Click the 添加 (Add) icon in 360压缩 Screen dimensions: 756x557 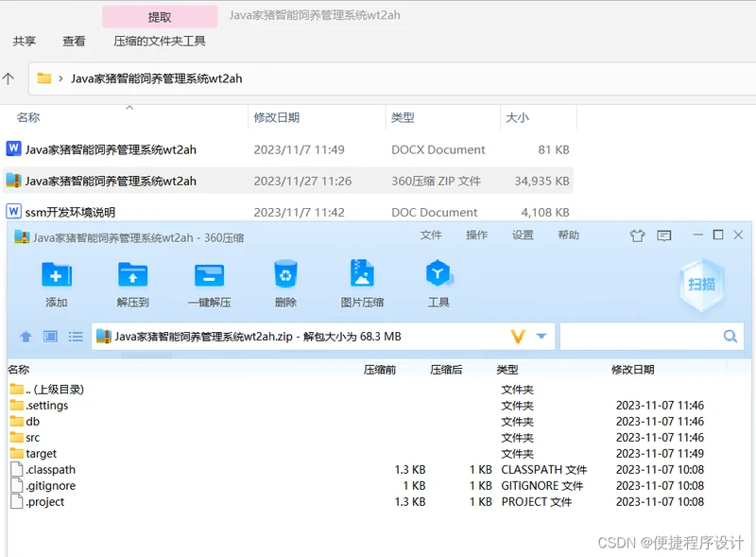(x=57, y=274)
